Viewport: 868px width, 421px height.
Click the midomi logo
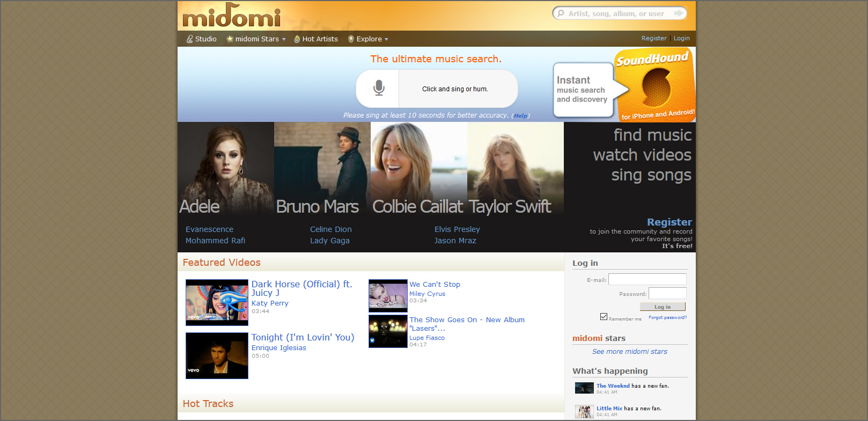coord(232,16)
